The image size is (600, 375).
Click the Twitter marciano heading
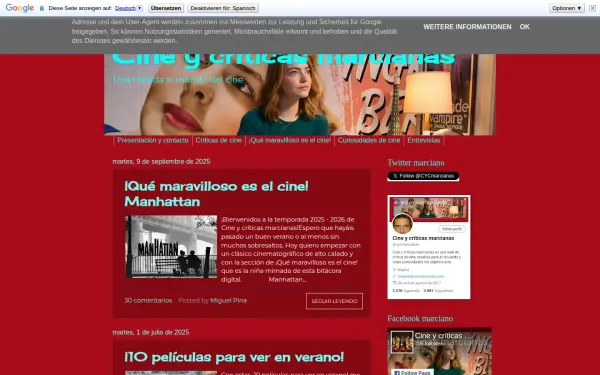pyautogui.click(x=416, y=163)
